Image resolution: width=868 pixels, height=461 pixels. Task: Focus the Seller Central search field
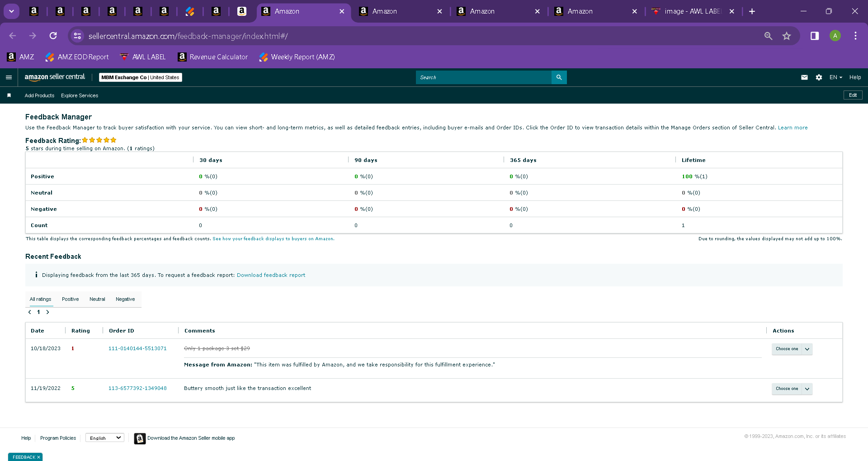coord(484,77)
